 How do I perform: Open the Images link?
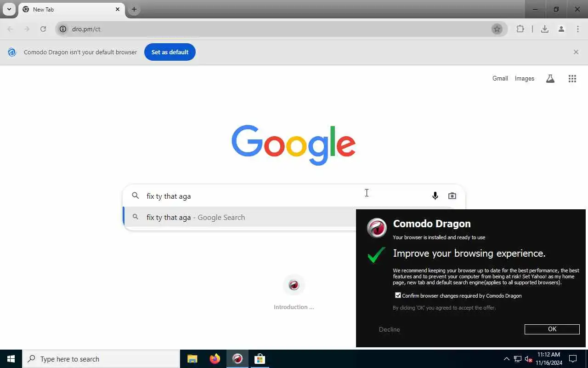coord(524,79)
